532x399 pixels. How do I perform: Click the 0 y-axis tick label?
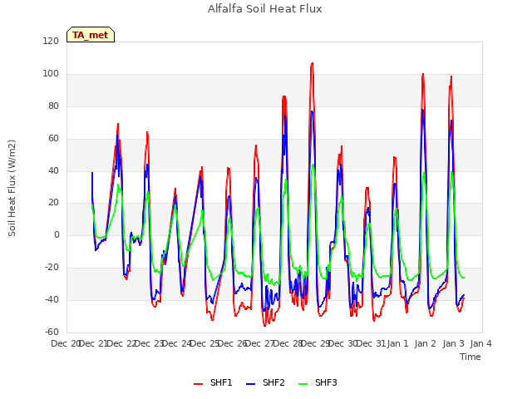tap(57, 234)
